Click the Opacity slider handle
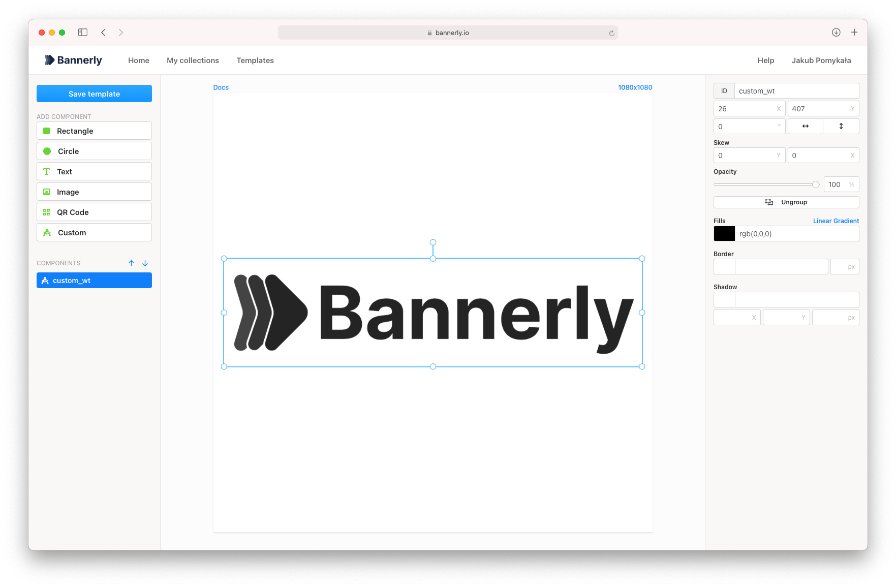896x588 pixels. [816, 184]
